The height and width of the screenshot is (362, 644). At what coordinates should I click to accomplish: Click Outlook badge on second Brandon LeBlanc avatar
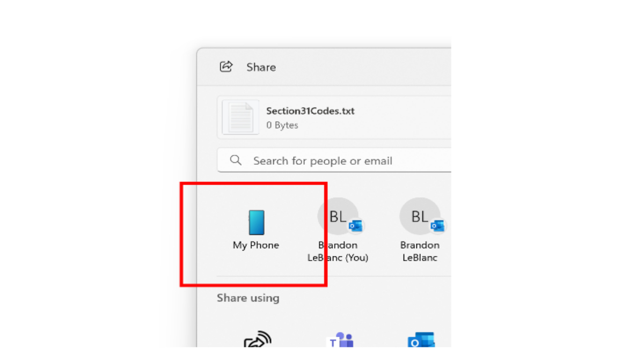[437, 226]
